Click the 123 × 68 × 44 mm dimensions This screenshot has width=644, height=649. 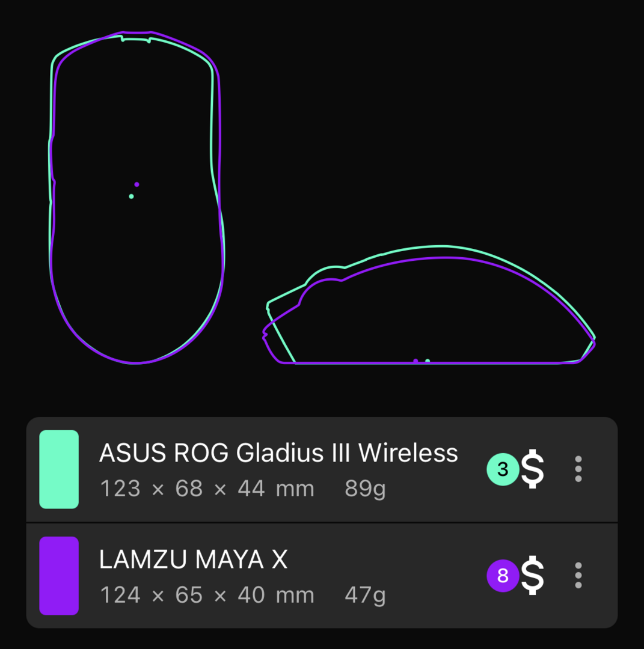[207, 489]
